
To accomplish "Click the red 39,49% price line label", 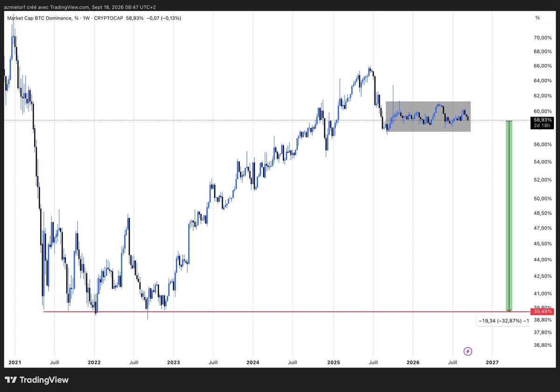I will click(543, 311).
